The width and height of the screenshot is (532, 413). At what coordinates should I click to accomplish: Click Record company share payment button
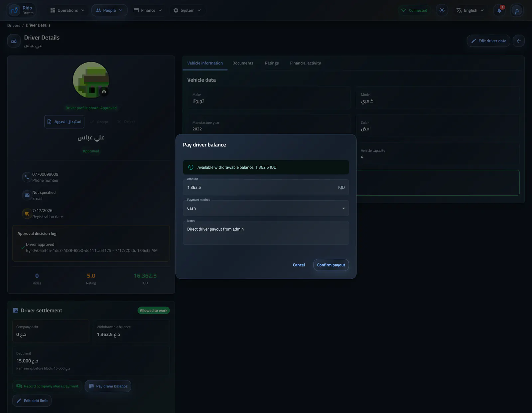[47, 386]
